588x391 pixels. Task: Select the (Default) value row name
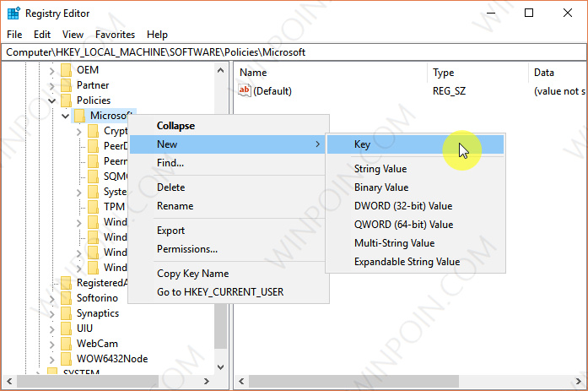point(272,91)
